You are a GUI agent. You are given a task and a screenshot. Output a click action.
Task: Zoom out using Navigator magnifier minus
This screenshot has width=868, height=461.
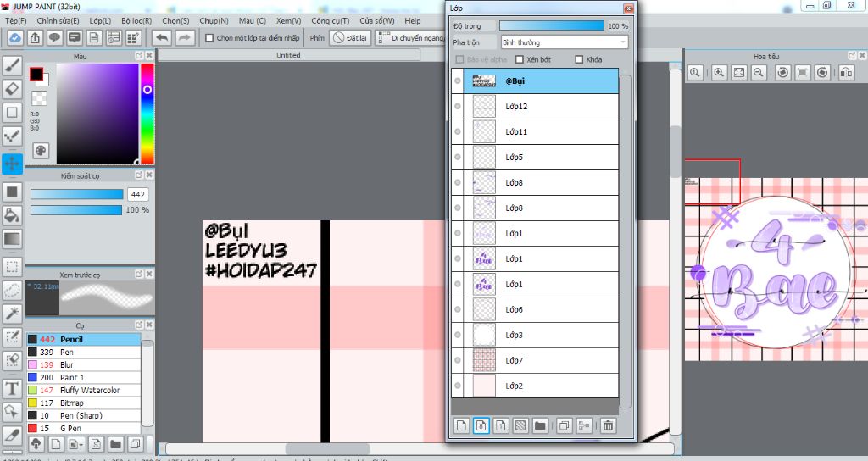759,73
